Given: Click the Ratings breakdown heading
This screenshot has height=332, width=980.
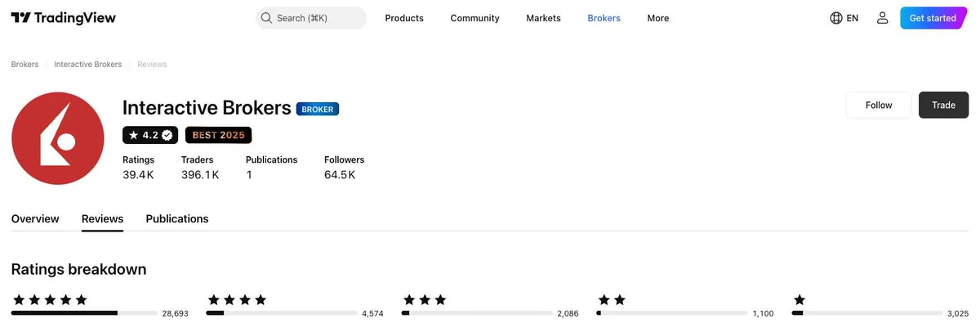Looking at the screenshot, I should click(79, 269).
